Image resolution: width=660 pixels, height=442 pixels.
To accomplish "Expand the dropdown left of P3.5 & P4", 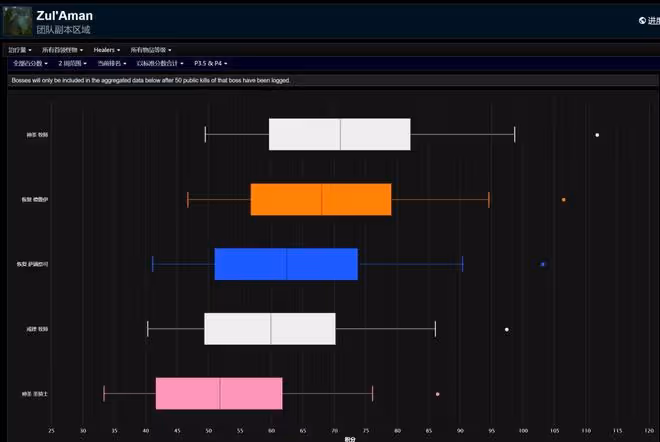I will [x=160, y=64].
